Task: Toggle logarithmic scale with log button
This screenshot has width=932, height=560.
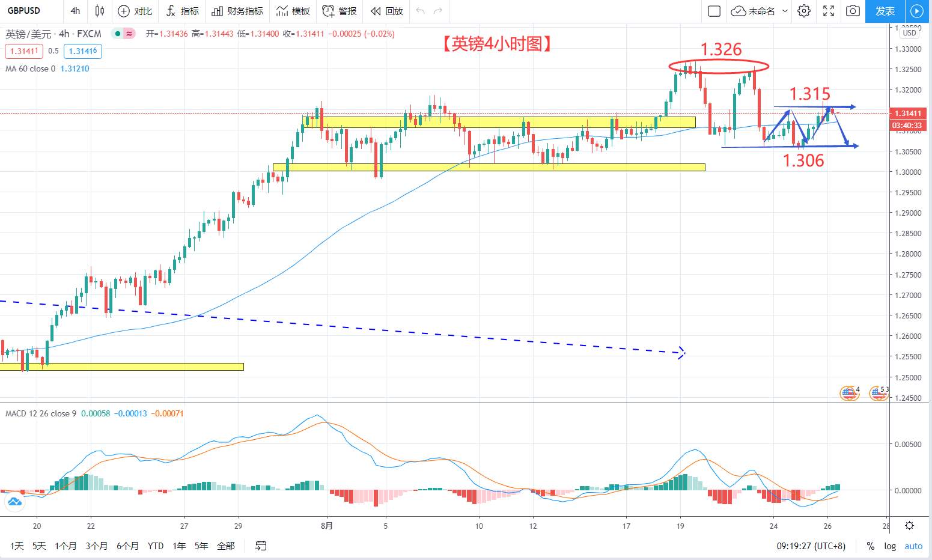Action: 890,546
